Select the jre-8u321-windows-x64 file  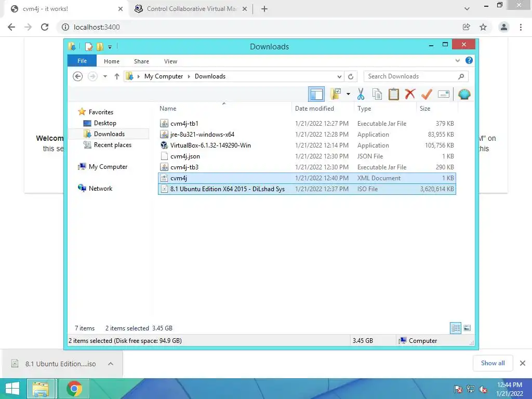307,135
